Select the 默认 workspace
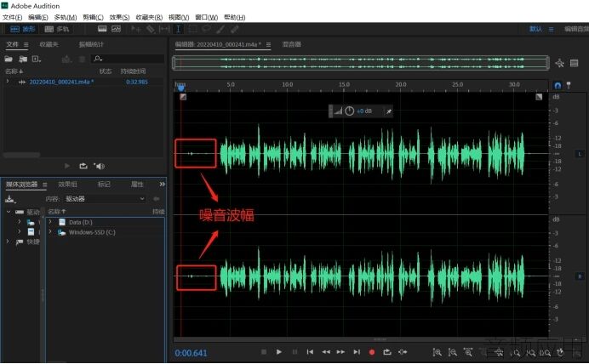This screenshot has height=364, width=589. coord(535,29)
